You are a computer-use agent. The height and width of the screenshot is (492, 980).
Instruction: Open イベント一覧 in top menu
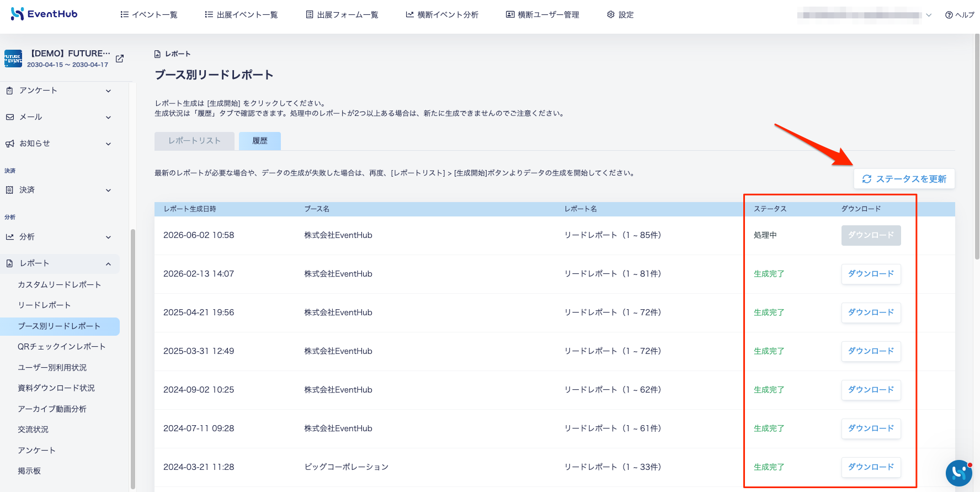coord(149,14)
